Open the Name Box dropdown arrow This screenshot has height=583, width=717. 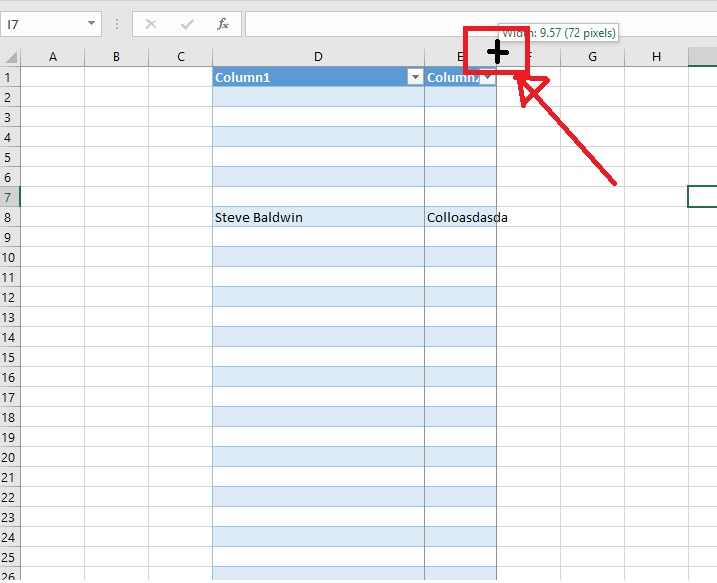tap(91, 23)
